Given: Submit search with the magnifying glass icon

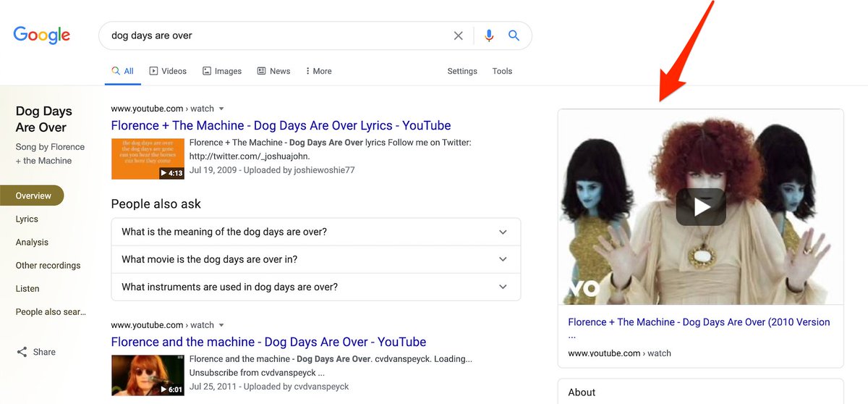Looking at the screenshot, I should [x=514, y=35].
